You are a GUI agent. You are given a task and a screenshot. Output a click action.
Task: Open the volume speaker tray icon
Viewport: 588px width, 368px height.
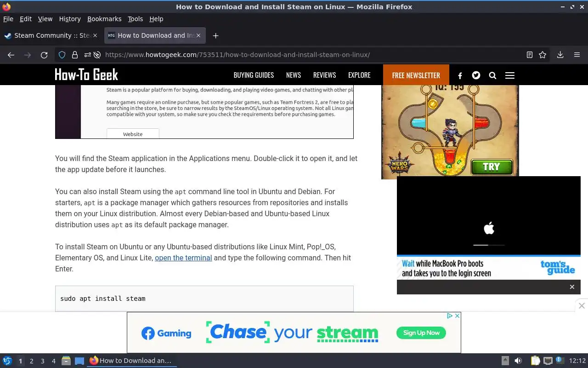(518, 361)
